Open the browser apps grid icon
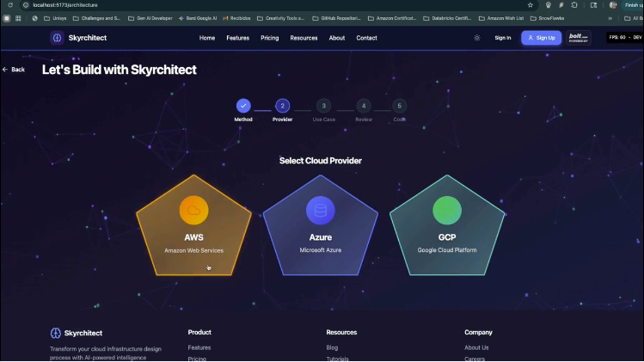Image resolution: width=644 pixels, height=362 pixels. 18,18
